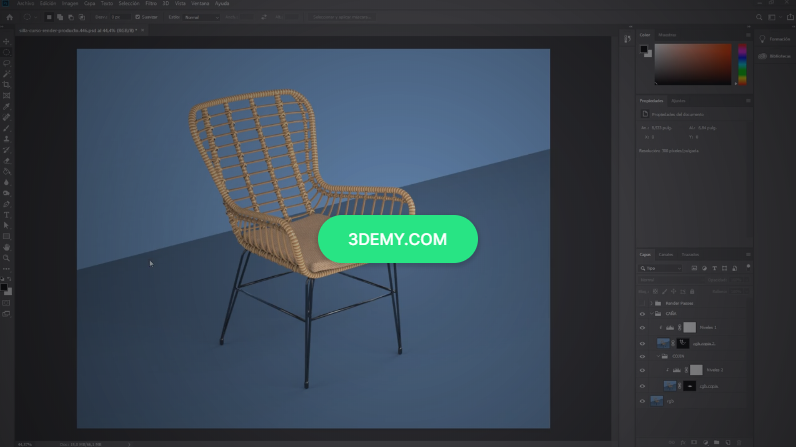Image resolution: width=796 pixels, height=447 pixels.
Task: Select the Hand tool
Action: pos(7,248)
